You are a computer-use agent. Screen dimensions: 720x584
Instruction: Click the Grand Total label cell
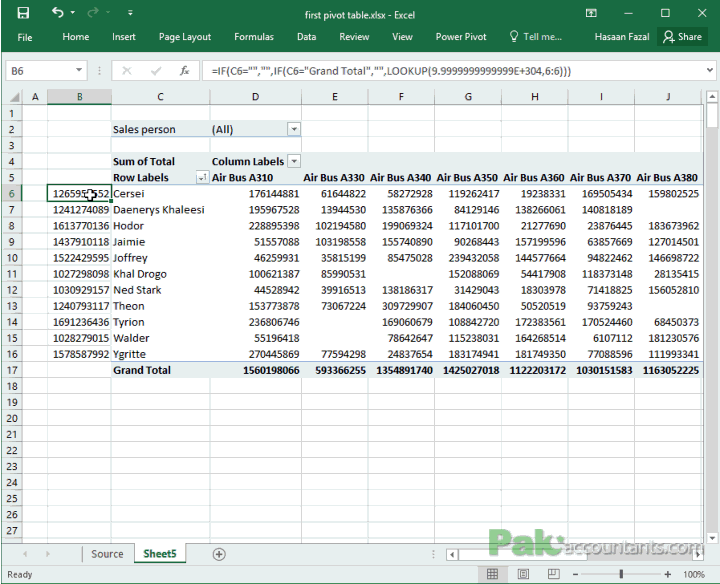(160, 370)
